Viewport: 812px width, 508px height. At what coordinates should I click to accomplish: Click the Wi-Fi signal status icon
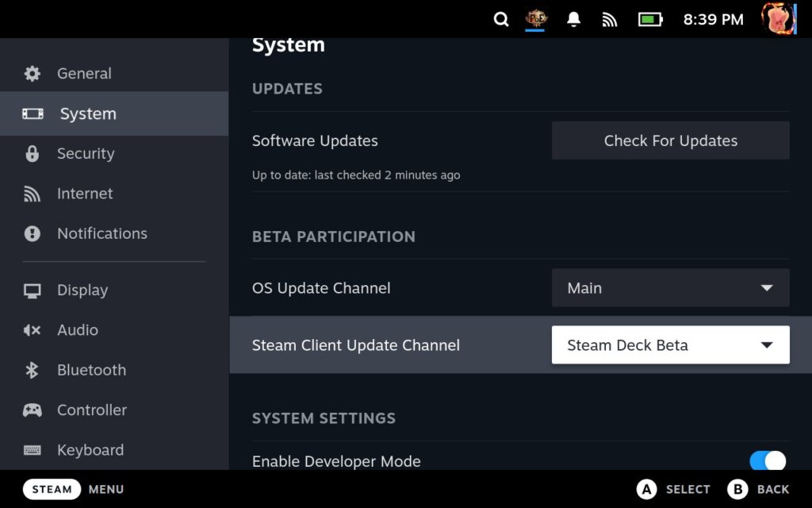point(610,20)
